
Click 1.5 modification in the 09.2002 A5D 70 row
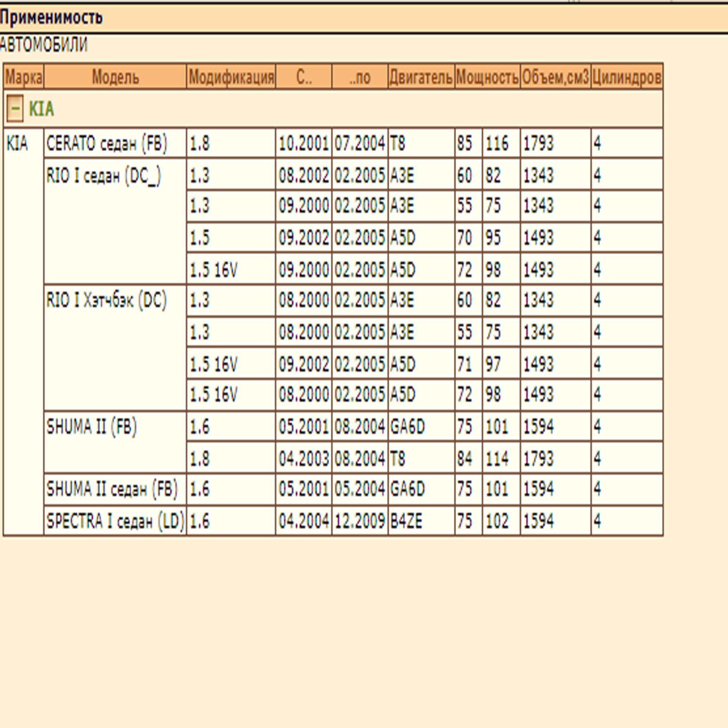pos(231,238)
